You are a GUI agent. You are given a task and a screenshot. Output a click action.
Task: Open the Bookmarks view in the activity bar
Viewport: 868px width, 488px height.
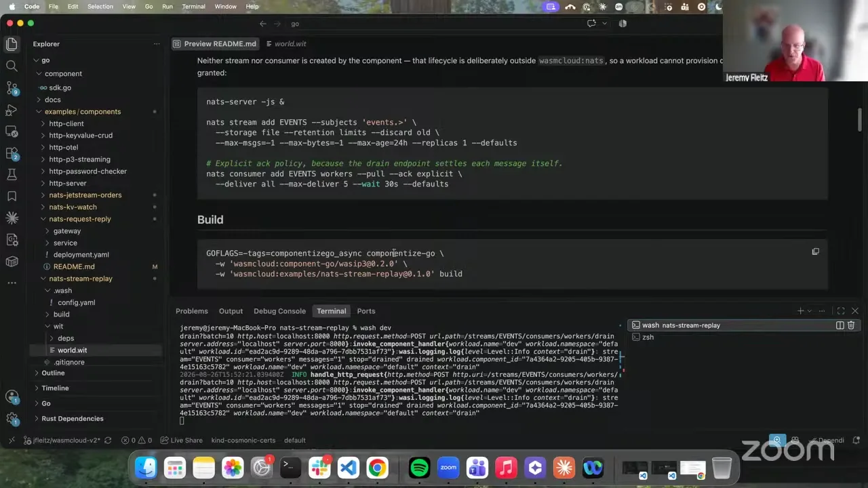click(x=12, y=197)
